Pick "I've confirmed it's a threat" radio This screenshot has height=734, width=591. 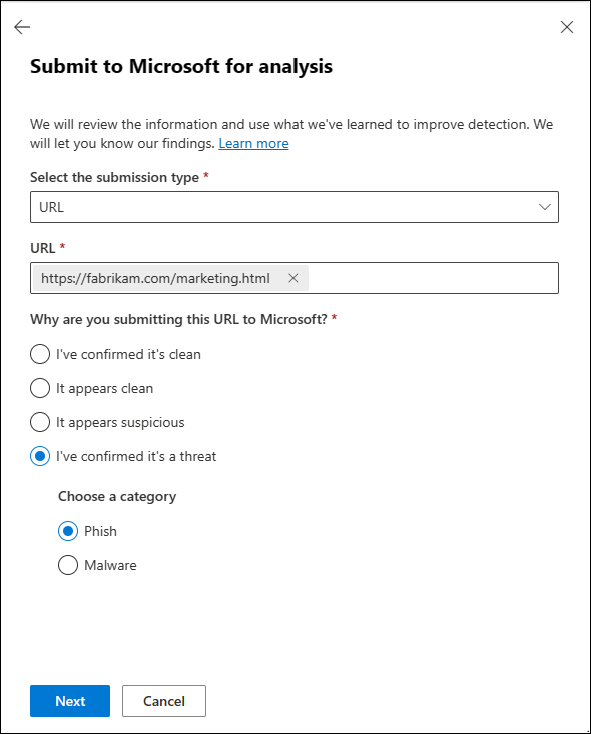click(x=40, y=456)
